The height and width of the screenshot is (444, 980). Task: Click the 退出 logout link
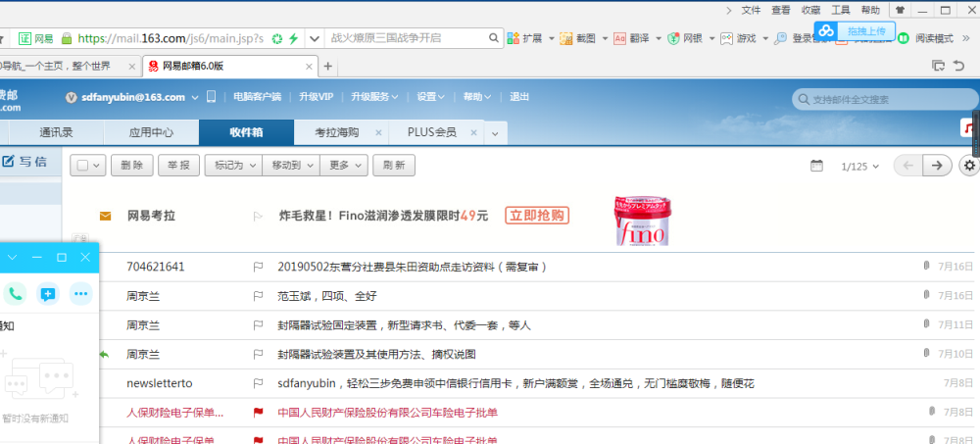[519, 97]
